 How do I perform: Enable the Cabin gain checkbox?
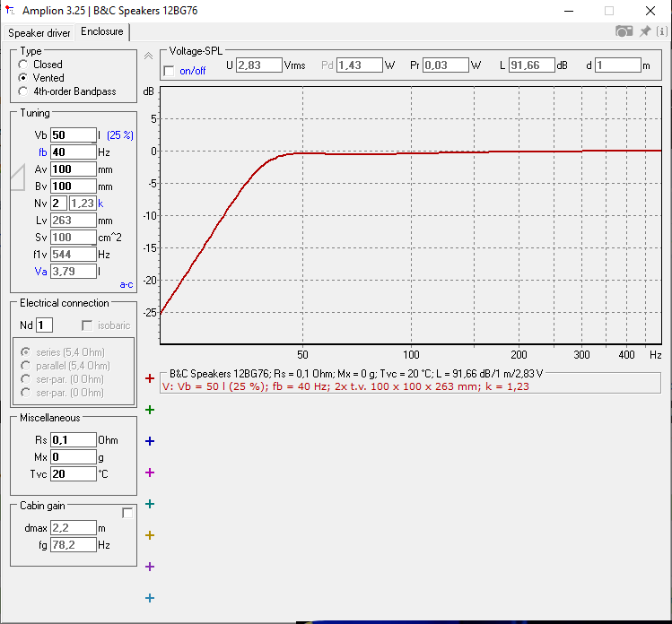(x=127, y=513)
